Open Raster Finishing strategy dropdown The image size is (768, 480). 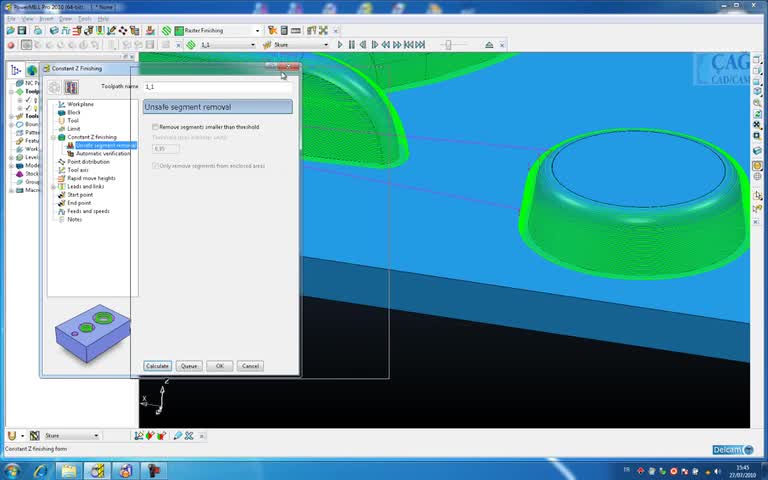(258, 30)
